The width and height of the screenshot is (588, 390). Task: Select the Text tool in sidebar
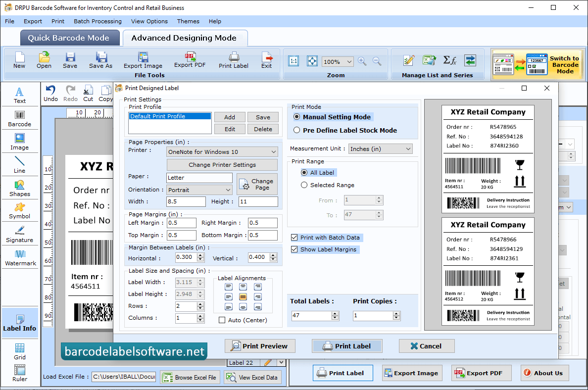(19, 95)
